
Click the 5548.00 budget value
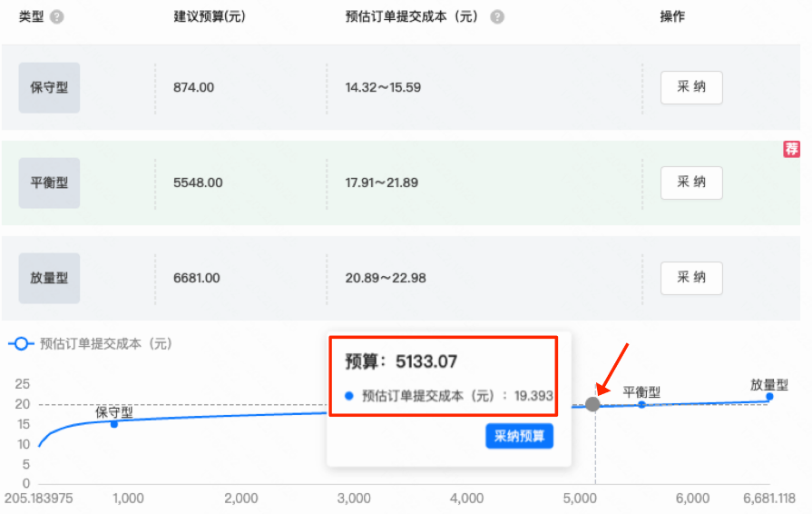(198, 183)
